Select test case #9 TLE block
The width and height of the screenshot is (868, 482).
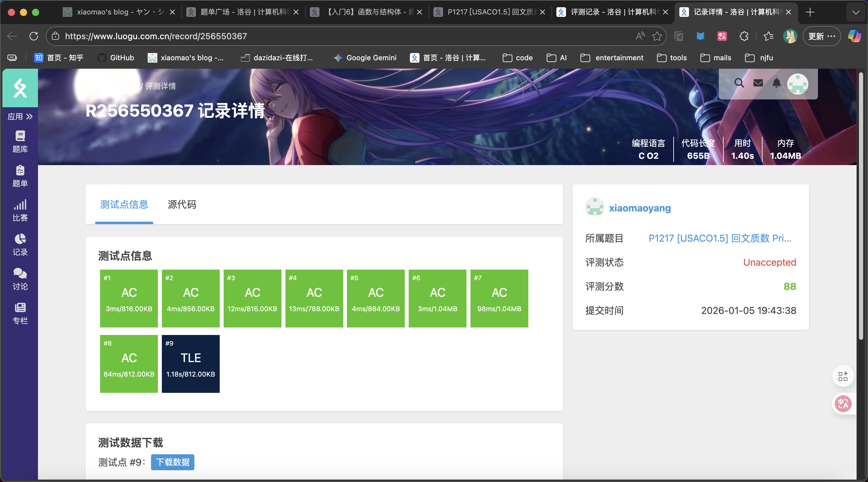191,364
